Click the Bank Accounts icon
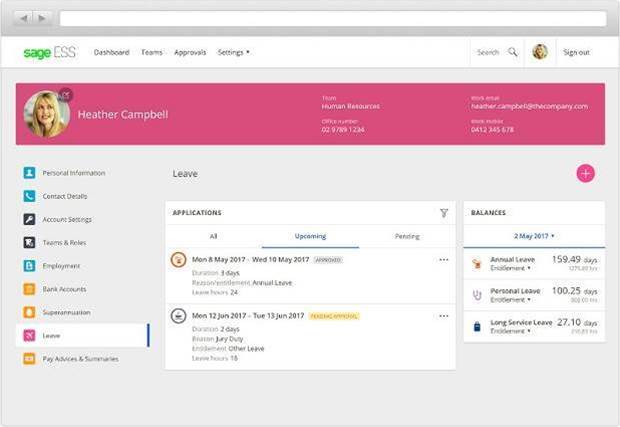620x427 pixels. pyautogui.click(x=29, y=289)
